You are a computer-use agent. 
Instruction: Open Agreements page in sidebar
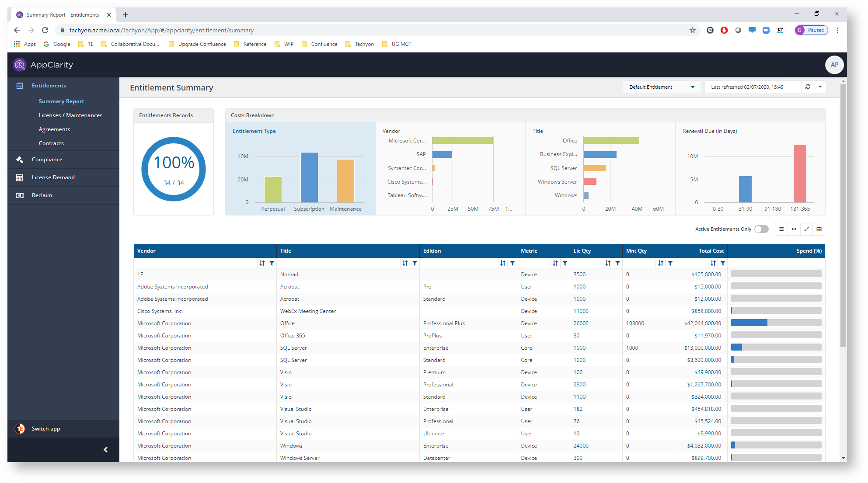54,129
